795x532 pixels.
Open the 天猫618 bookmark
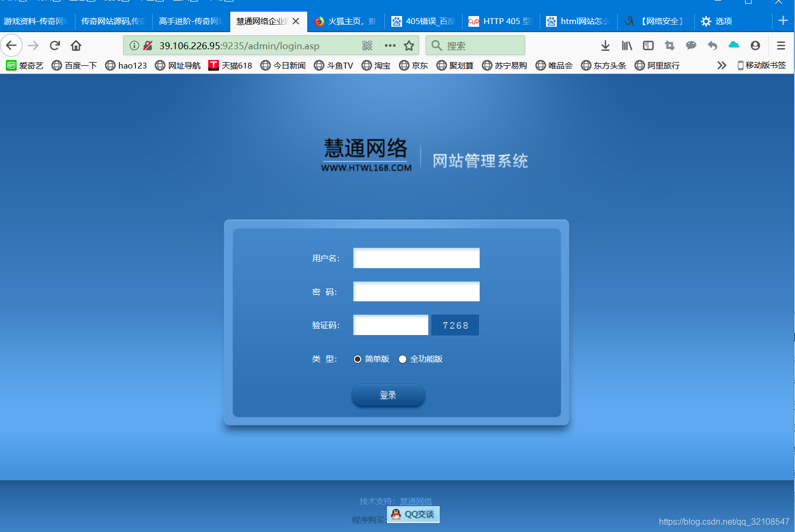(x=230, y=65)
